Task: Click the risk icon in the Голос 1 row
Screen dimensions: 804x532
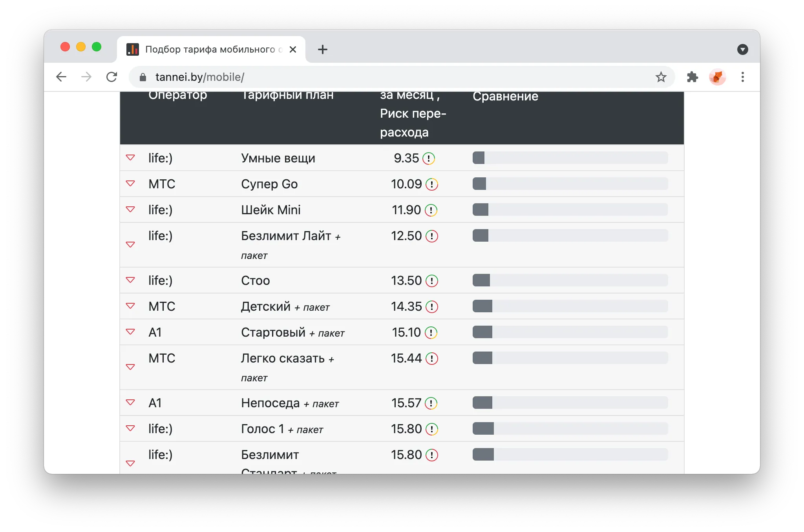Action: [x=432, y=429]
